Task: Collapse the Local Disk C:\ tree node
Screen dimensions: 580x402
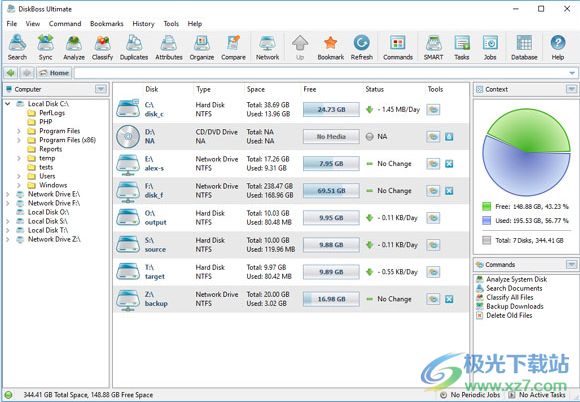Action: click(8, 104)
